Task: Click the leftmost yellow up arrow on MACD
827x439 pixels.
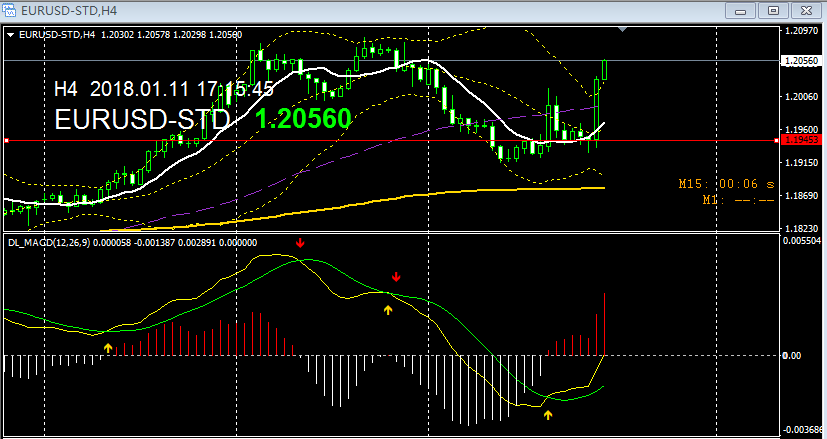Action: pos(108,347)
